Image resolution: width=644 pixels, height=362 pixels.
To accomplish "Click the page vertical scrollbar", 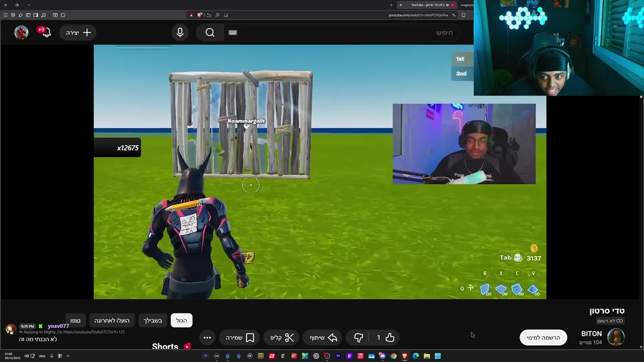I will 641,221.
